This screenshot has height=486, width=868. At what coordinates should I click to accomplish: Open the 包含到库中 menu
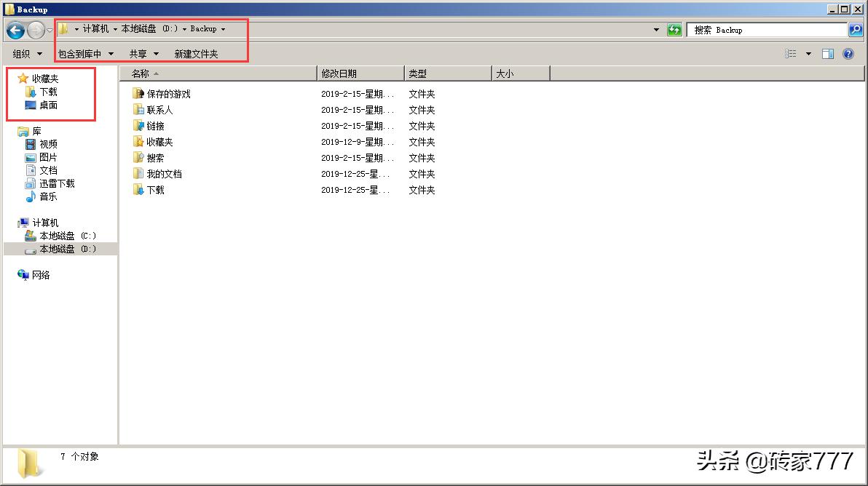coord(86,54)
